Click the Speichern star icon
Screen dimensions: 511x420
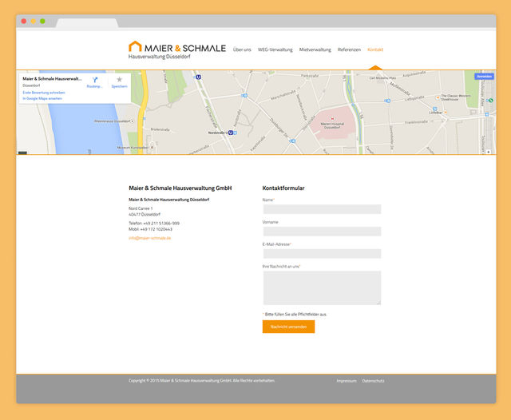119,81
